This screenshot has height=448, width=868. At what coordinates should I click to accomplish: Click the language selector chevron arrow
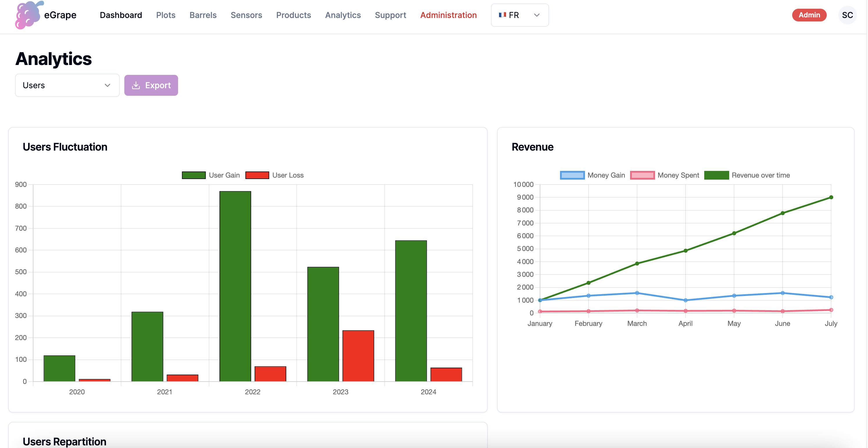point(537,15)
